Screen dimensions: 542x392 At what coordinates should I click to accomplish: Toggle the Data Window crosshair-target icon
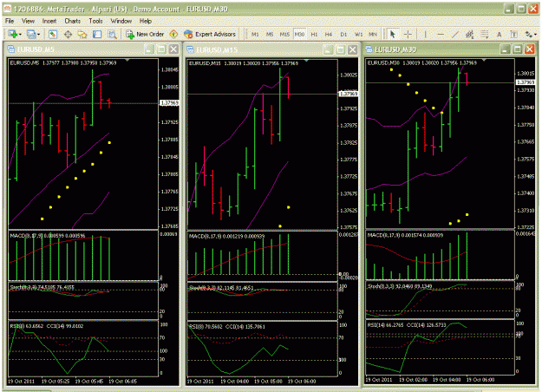coord(68,34)
